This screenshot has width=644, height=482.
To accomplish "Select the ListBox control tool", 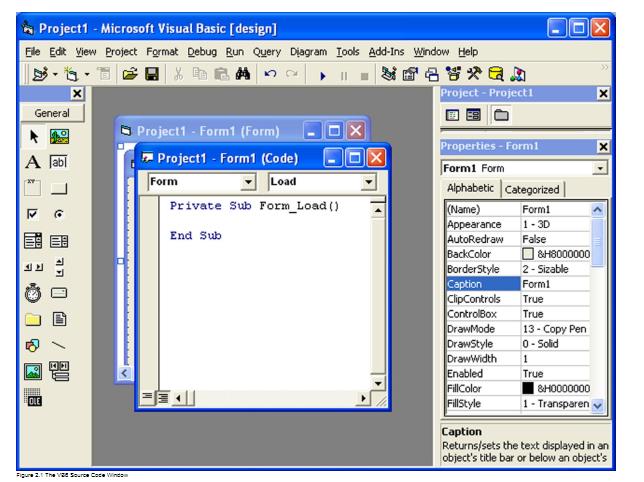I will 59,241.
